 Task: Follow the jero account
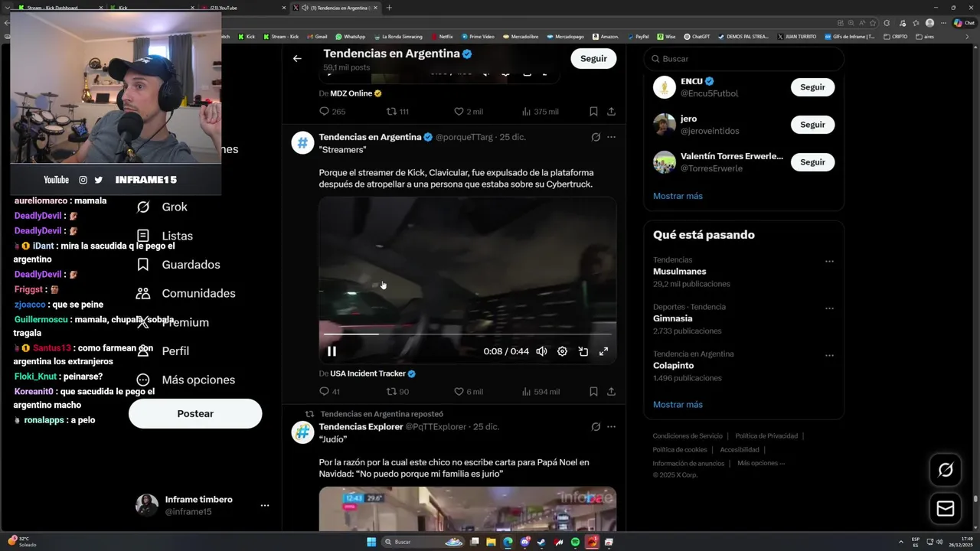click(812, 125)
